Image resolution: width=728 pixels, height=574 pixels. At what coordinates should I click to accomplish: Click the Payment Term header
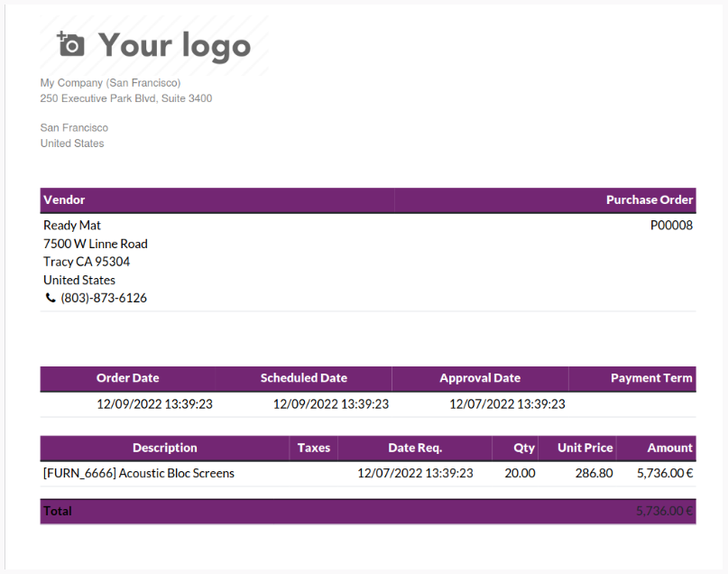(651, 378)
